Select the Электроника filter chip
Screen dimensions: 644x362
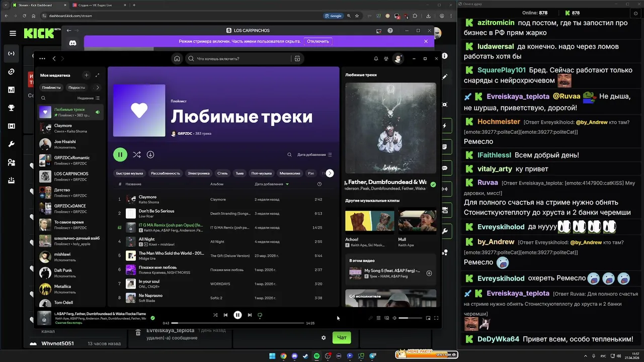(199, 173)
